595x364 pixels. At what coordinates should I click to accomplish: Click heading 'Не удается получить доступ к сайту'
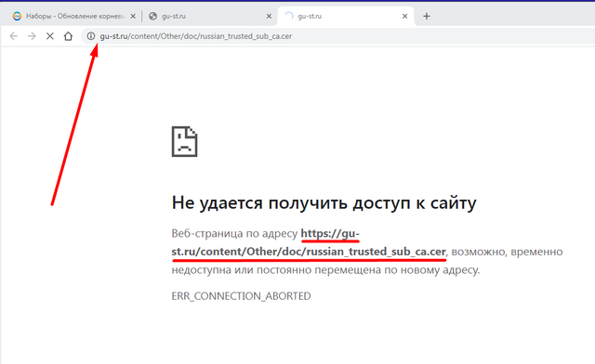point(324,202)
